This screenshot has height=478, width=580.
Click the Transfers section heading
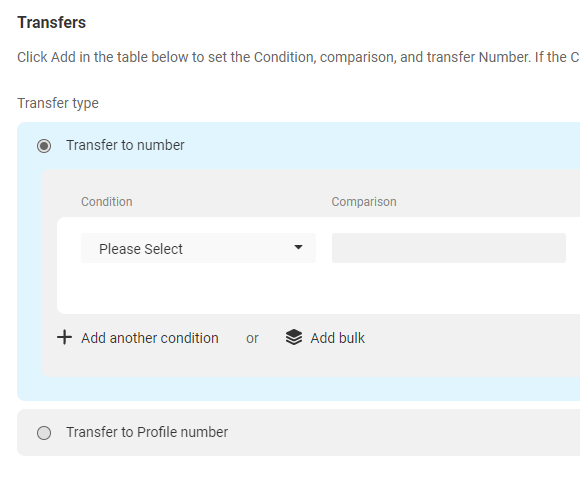51,23
